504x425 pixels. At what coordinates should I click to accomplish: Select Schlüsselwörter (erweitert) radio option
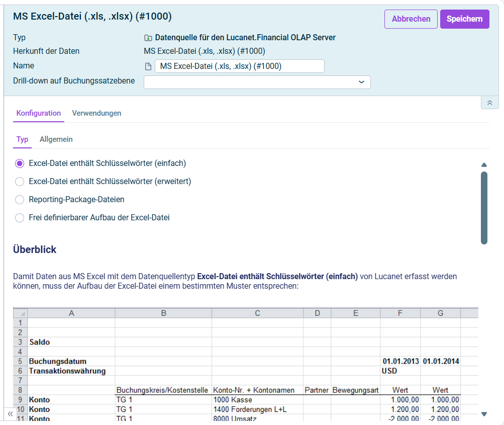click(20, 182)
